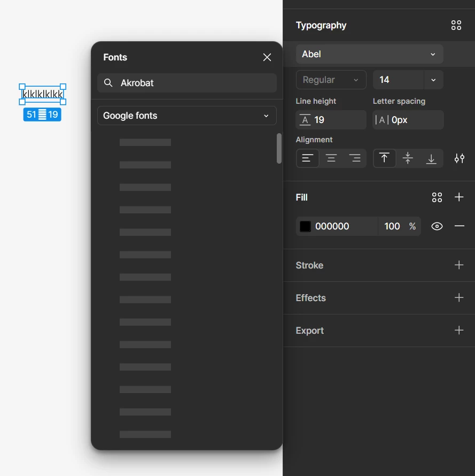This screenshot has width=475, height=476.
Task: Click the Stroke section label
Action: click(x=309, y=265)
